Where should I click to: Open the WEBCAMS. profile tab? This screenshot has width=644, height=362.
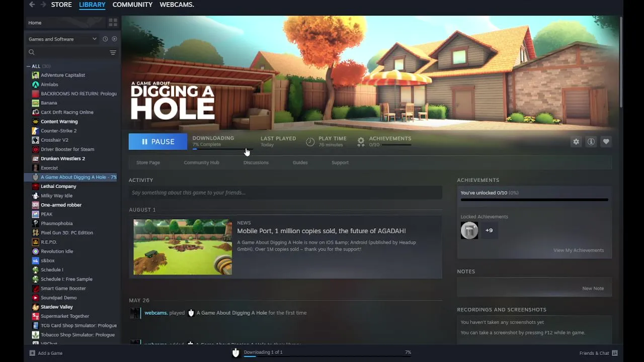(x=177, y=5)
